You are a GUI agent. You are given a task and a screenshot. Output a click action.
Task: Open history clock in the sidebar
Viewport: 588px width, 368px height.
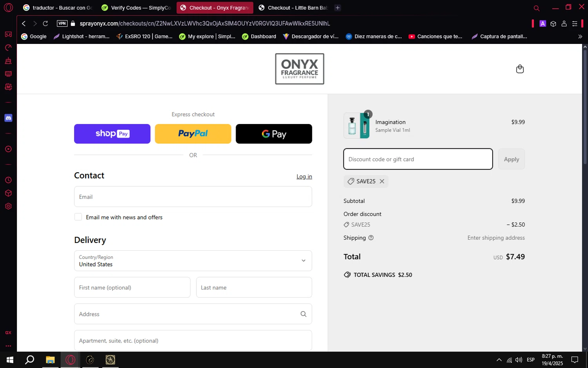[x=8, y=180]
